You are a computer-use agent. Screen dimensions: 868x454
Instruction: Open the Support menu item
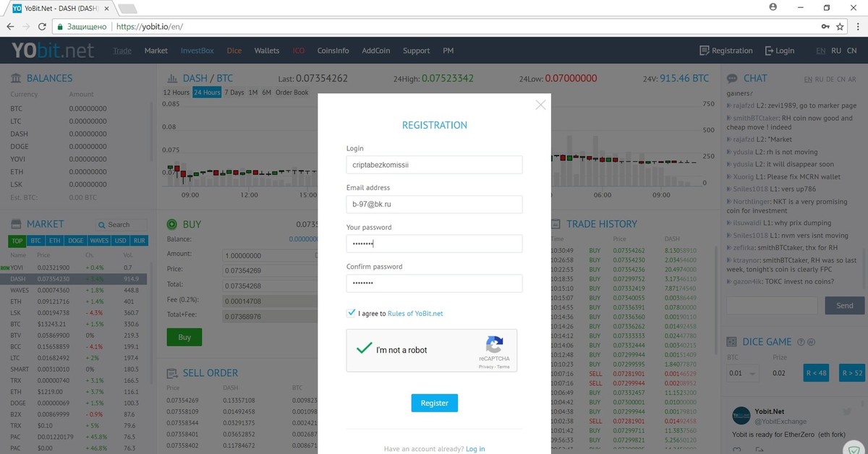coord(417,51)
